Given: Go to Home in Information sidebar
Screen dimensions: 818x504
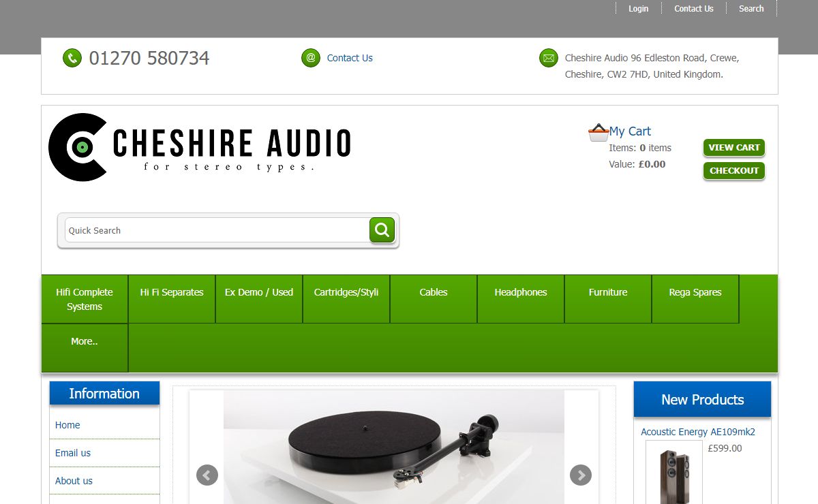Looking at the screenshot, I should [67, 425].
